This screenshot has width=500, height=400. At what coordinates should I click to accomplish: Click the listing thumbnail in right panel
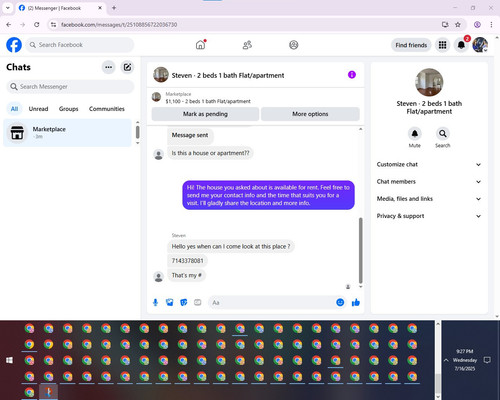[429, 82]
